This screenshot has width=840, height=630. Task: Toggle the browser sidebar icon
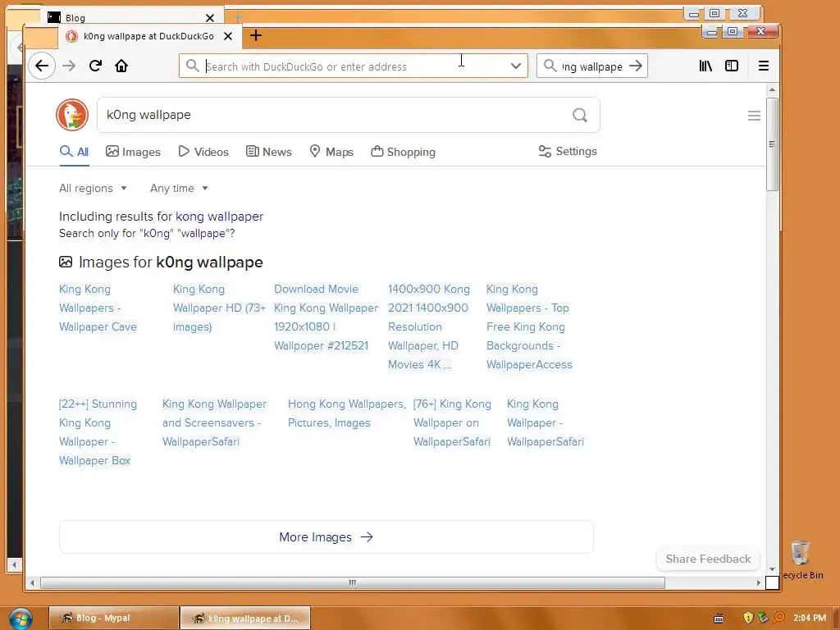pos(732,66)
